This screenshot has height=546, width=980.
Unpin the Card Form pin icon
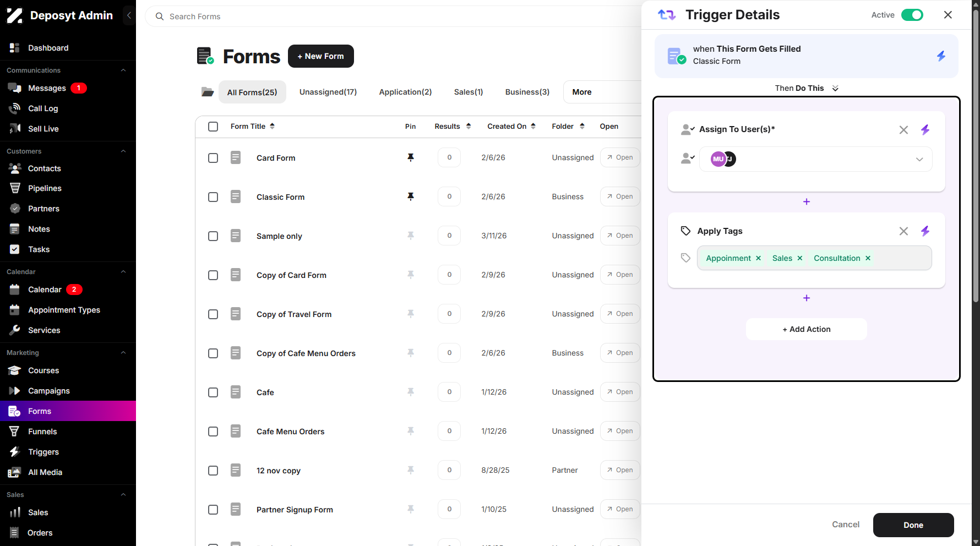410,157
